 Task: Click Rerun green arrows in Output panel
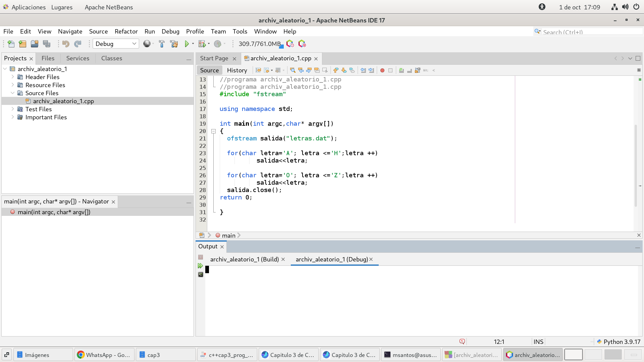[200, 266]
